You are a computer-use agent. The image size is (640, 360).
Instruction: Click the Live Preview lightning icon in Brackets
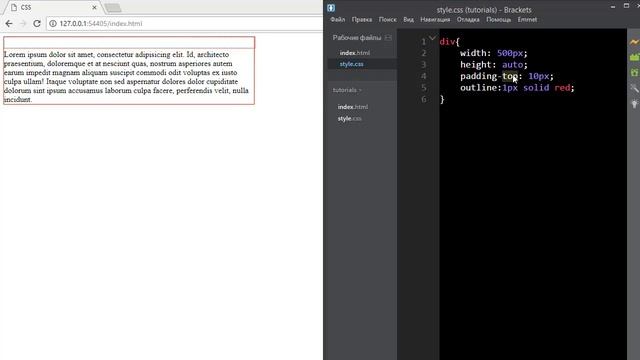tap(634, 42)
